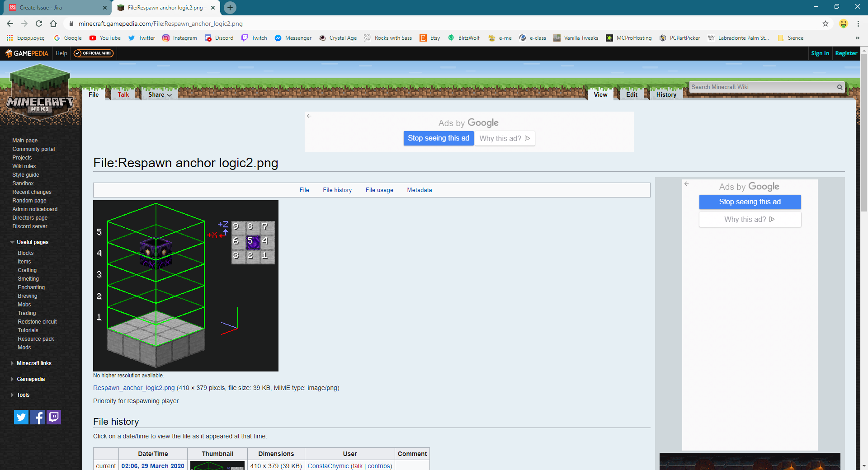
Task: Open the Main page sidebar link
Action: coord(25,141)
